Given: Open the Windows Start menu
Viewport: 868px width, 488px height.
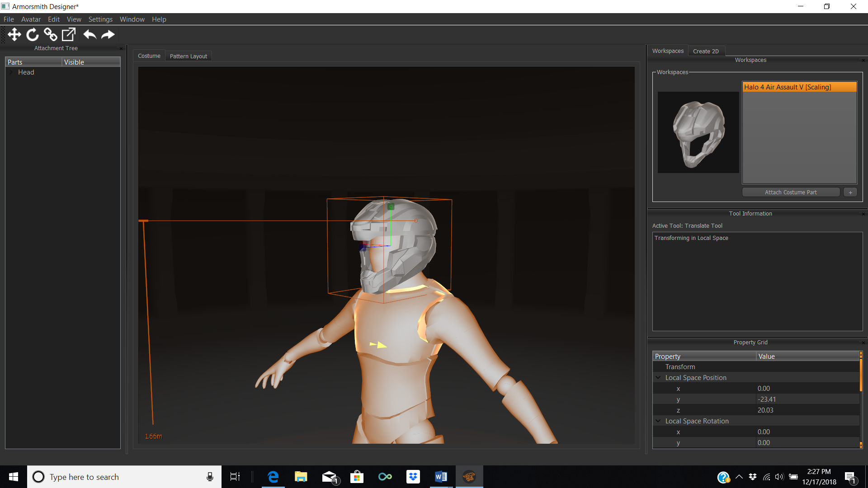Looking at the screenshot, I should [x=14, y=477].
